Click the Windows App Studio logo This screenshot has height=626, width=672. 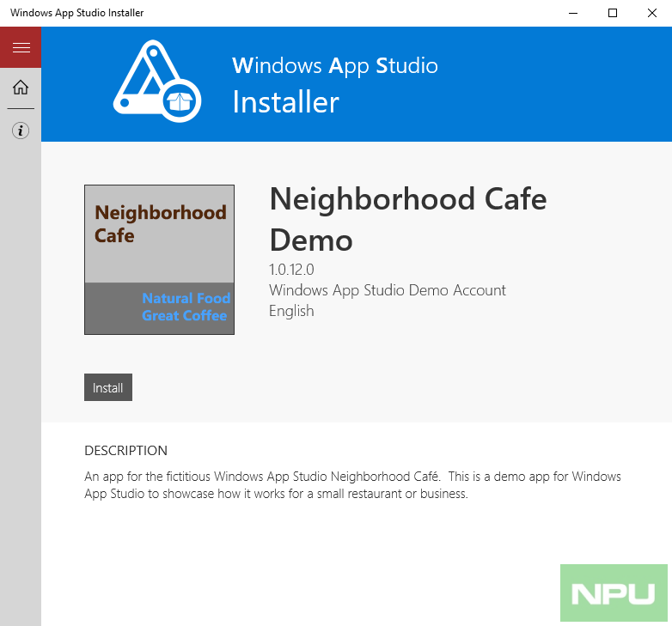coord(157,82)
